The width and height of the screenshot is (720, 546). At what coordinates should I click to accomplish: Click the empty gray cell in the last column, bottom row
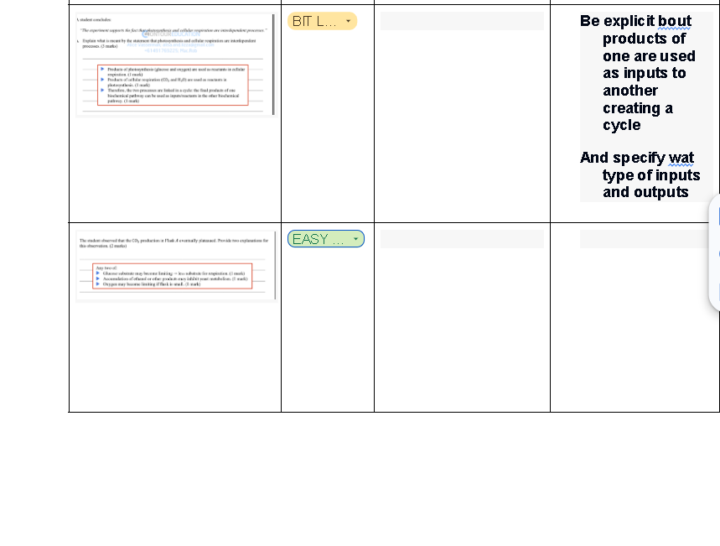point(645,239)
